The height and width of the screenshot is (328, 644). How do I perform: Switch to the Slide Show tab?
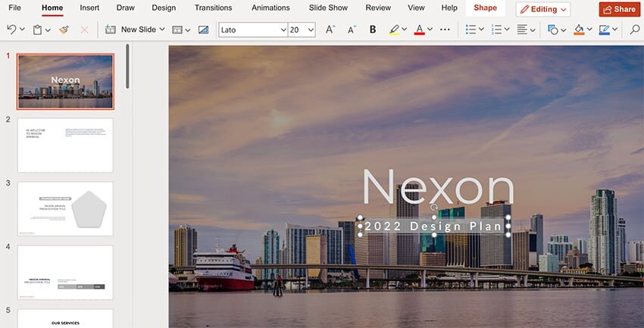[330, 8]
